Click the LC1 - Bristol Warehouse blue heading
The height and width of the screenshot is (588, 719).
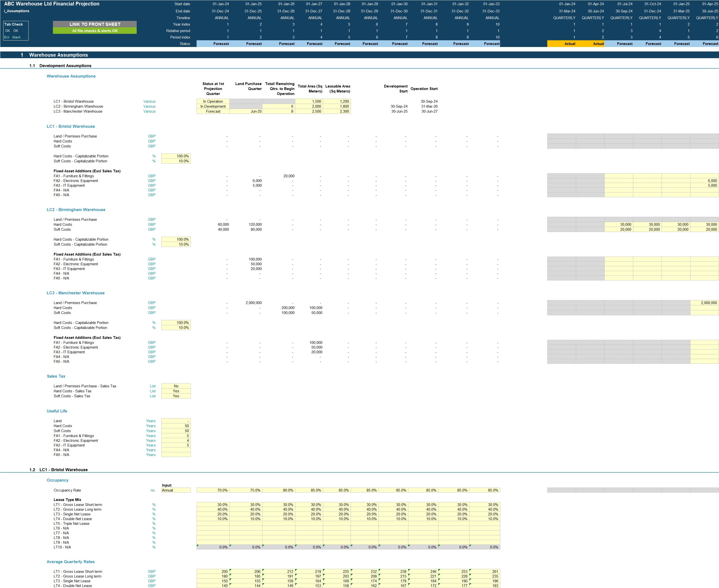[x=71, y=126]
